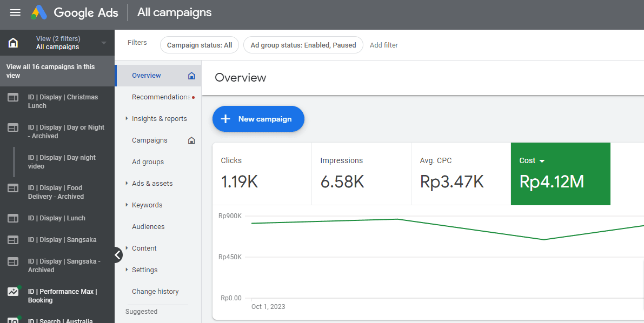The height and width of the screenshot is (323, 644).
Task: Collapse the campaign sidebar with arrow button
Action: [x=118, y=254]
